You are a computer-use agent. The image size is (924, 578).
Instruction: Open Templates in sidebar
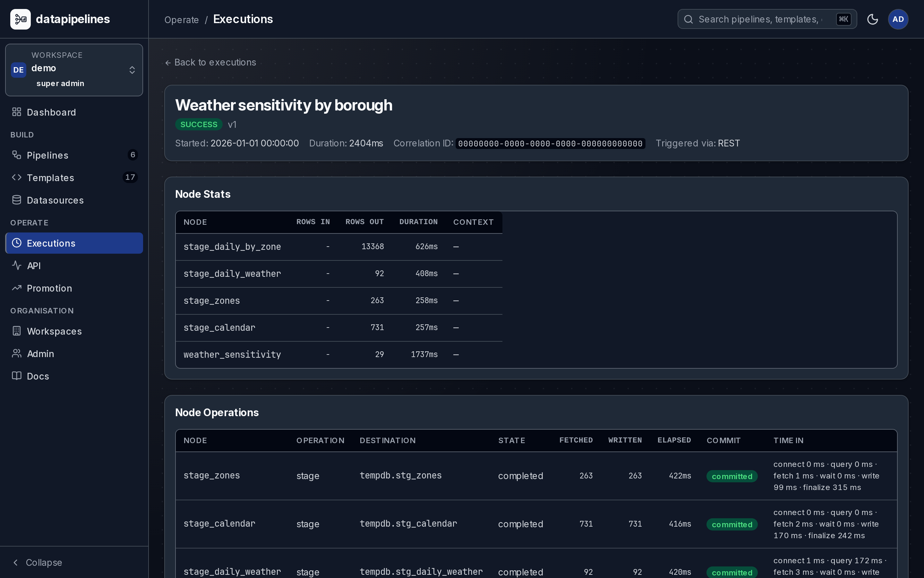click(74, 177)
